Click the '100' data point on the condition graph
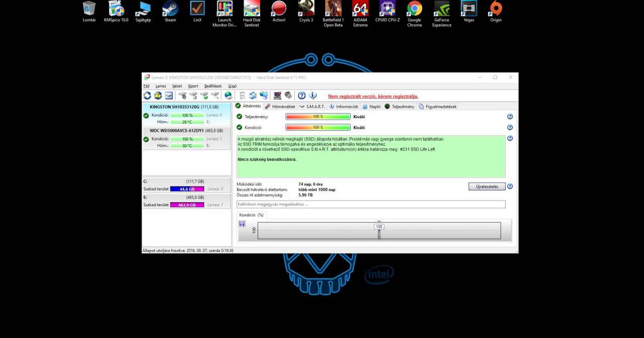The height and width of the screenshot is (338, 644). coord(379,227)
